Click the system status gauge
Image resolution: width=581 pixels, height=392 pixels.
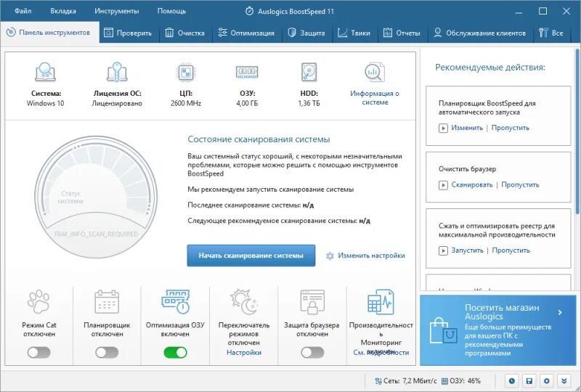[x=96, y=197]
